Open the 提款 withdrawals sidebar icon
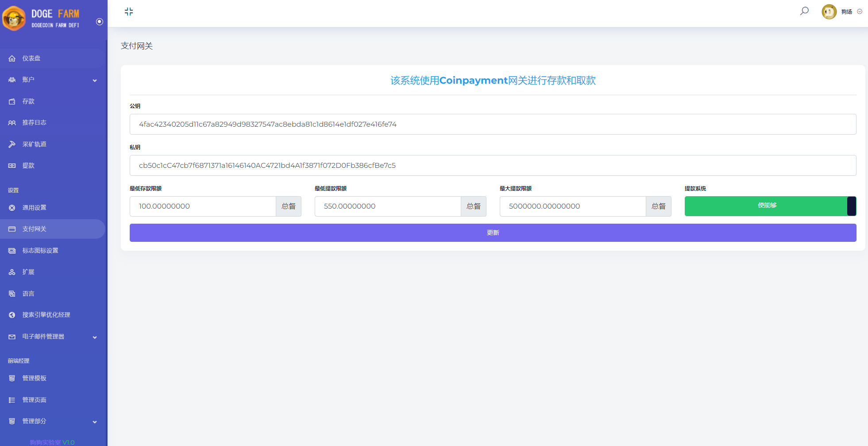Viewport: 868px width, 446px height. pos(12,165)
